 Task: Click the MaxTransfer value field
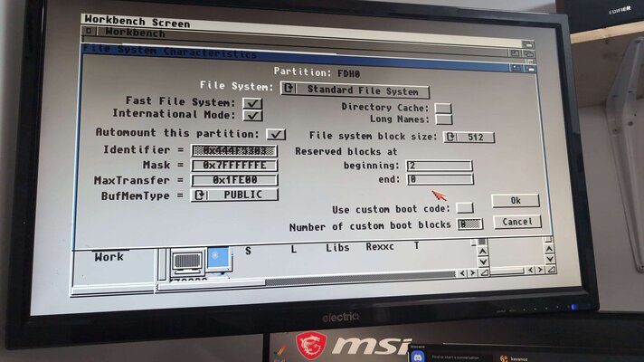234,180
